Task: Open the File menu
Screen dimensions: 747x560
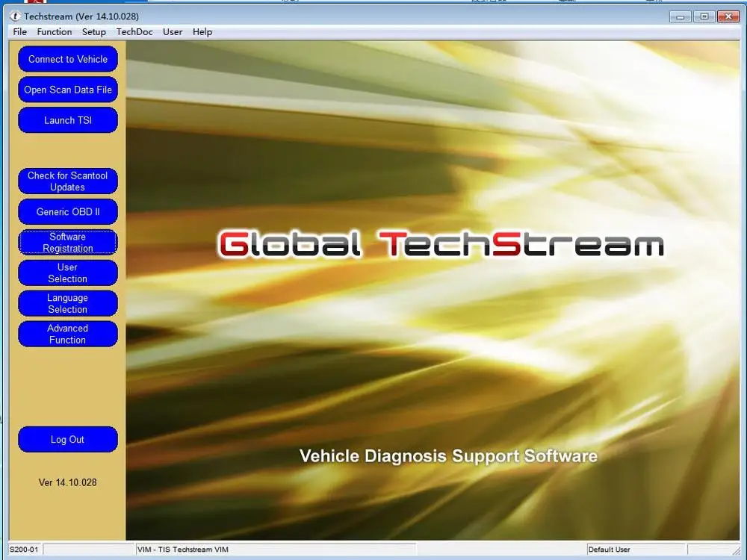Action: click(19, 31)
